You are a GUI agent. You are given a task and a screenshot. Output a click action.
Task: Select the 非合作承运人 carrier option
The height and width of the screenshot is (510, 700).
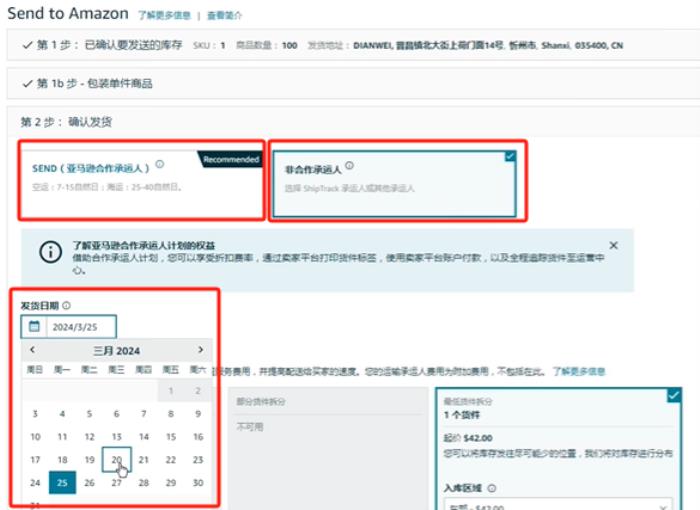(395, 180)
